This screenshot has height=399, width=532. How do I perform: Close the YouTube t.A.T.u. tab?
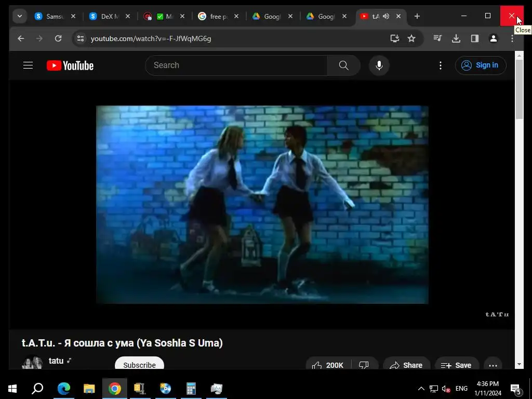coord(398,16)
